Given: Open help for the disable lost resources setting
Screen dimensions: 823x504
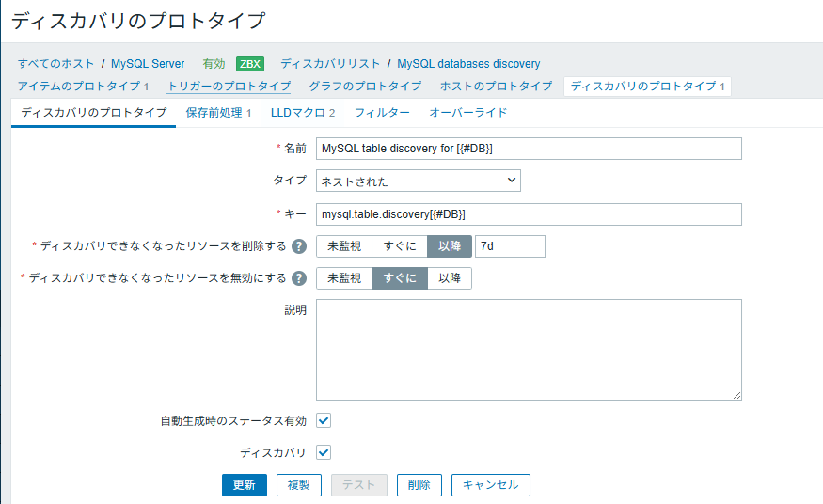Looking at the screenshot, I should [x=299, y=278].
